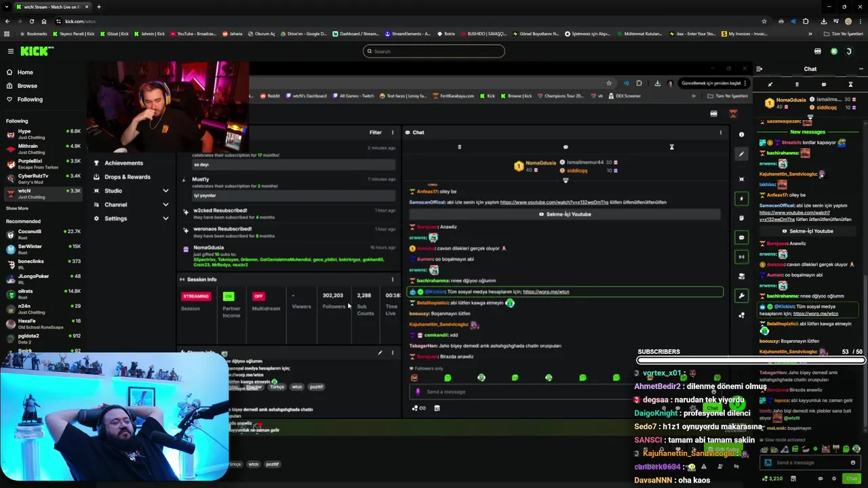Click channel points 3,210 balance
Image resolution: width=868 pixels, height=488 pixels.
pyautogui.click(x=772, y=479)
